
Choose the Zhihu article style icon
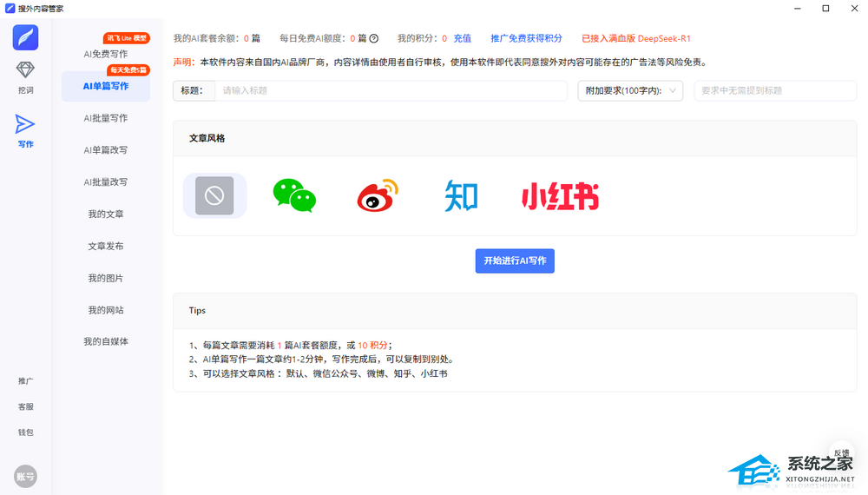click(x=461, y=196)
